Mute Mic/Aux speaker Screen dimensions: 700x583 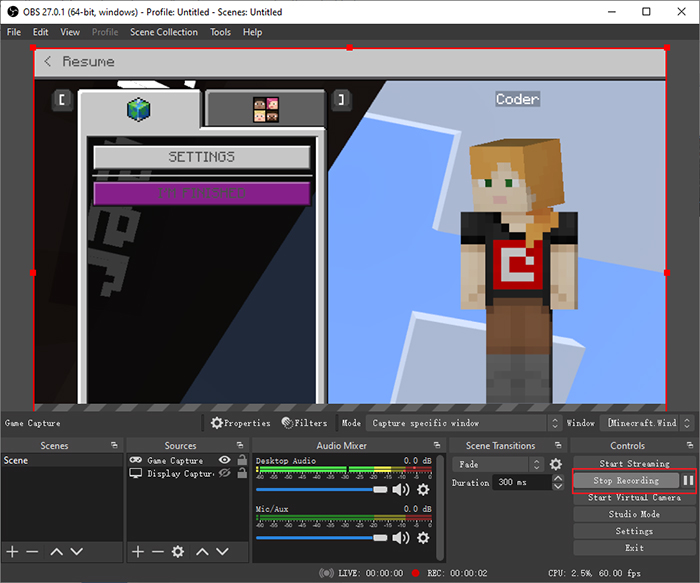[x=400, y=538]
